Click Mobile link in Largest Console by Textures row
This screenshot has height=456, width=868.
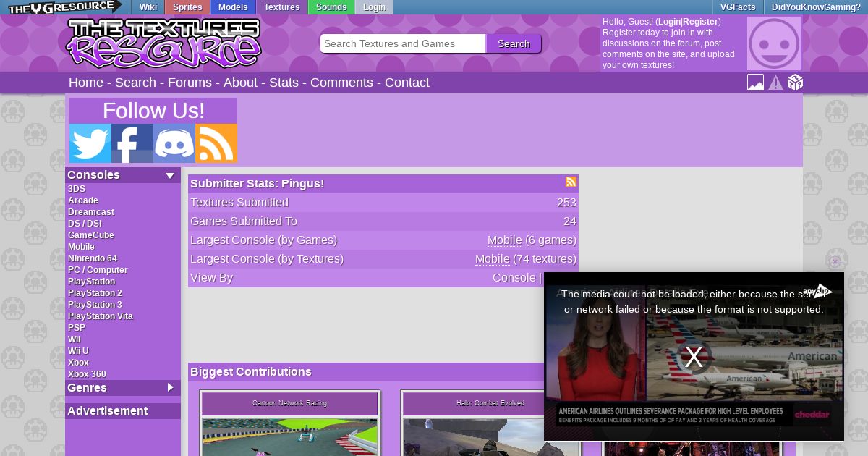pyautogui.click(x=493, y=259)
